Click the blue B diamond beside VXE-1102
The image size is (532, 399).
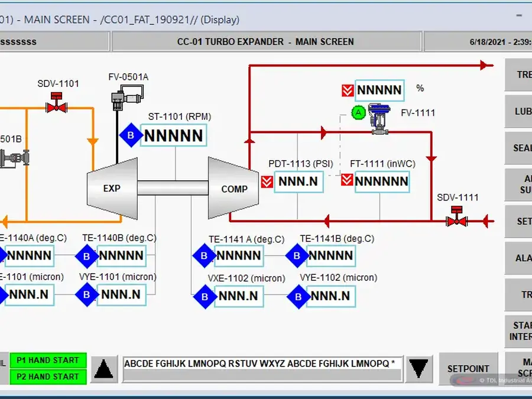(x=205, y=297)
